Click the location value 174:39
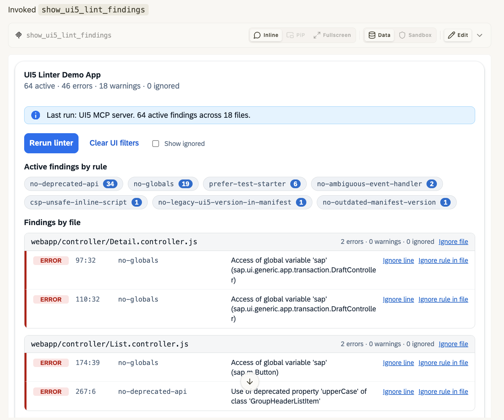This screenshot has width=504, height=420. point(88,363)
